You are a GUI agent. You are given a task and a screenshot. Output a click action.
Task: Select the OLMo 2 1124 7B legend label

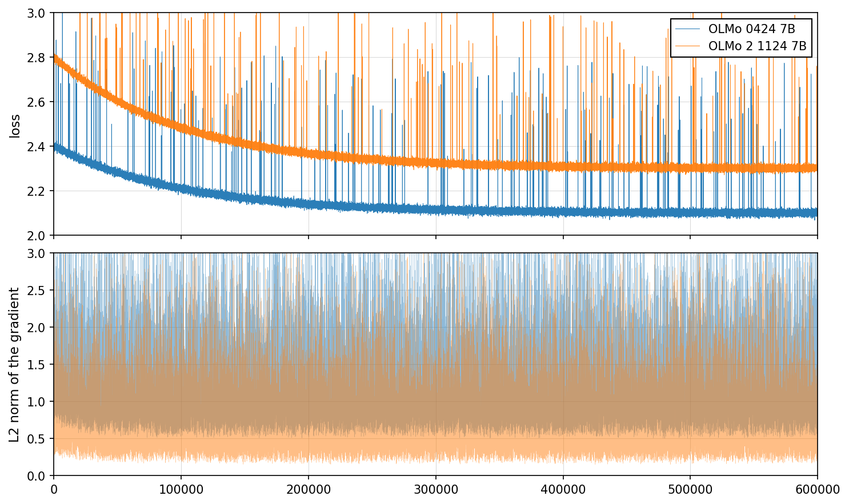click(x=757, y=46)
